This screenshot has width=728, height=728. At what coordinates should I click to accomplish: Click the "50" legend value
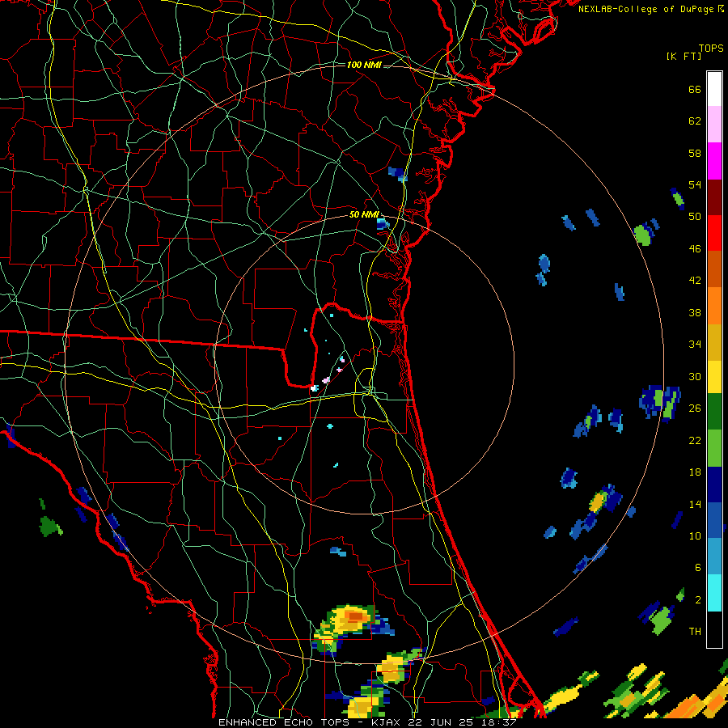pos(695,217)
